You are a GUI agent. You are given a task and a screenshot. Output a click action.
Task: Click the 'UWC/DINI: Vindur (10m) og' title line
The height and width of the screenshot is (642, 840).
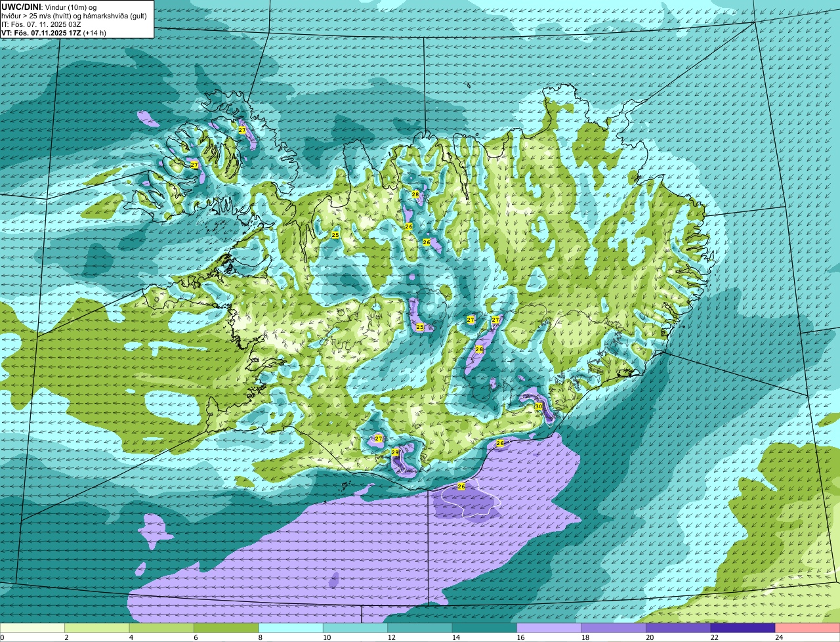[x=49, y=7]
